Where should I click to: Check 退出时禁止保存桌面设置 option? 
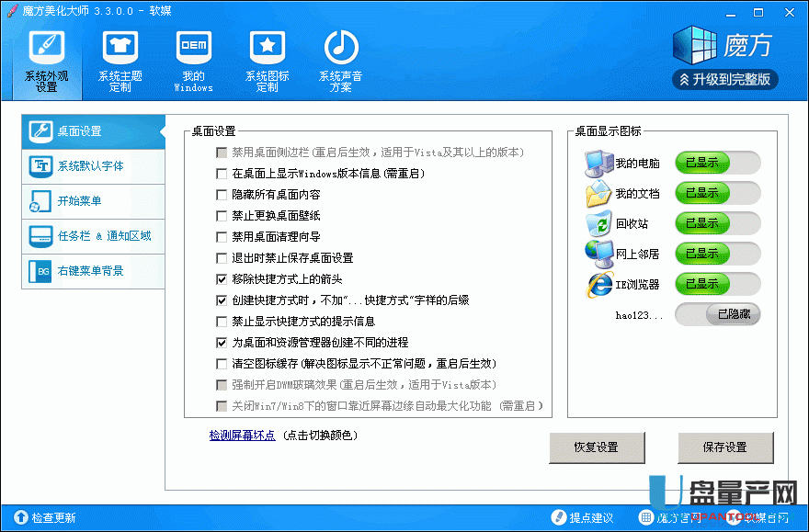click(222, 258)
